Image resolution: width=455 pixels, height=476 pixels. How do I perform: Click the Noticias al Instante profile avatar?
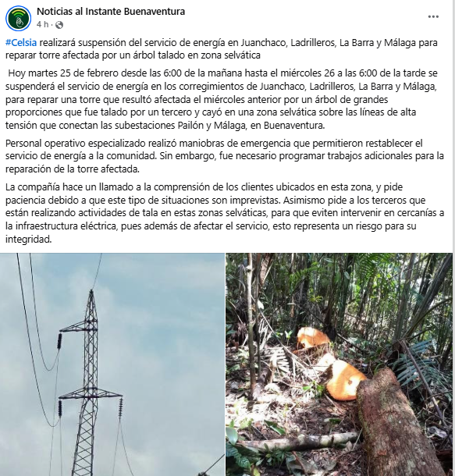click(18, 18)
